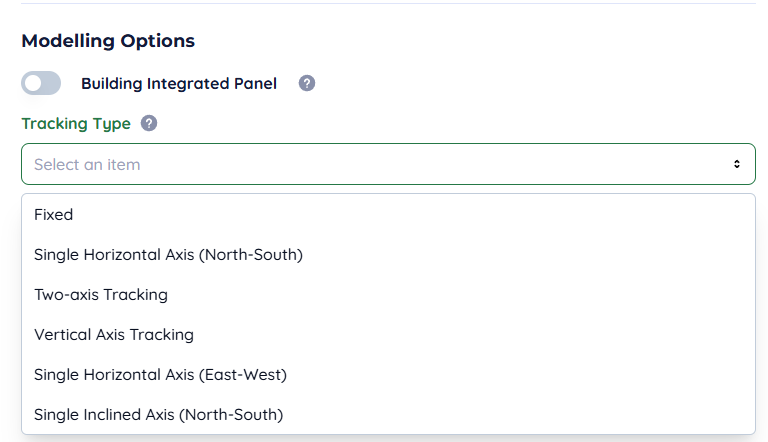This screenshot has height=442, width=768.
Task: Open the Tracking Type dropdown
Action: 388,164
